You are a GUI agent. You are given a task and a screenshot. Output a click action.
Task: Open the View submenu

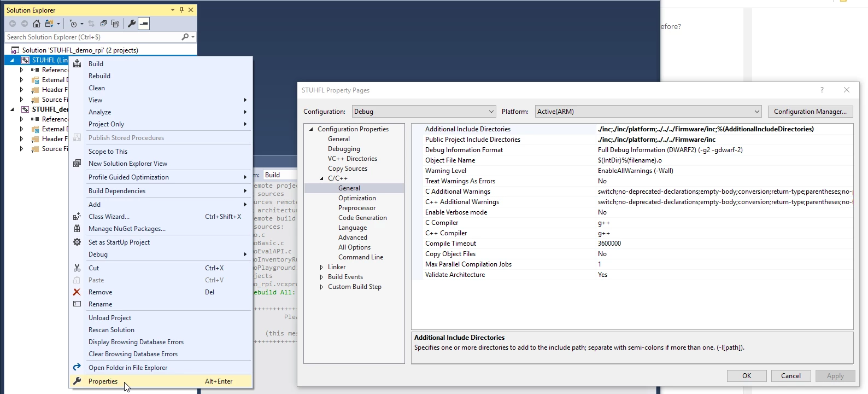tap(161, 100)
